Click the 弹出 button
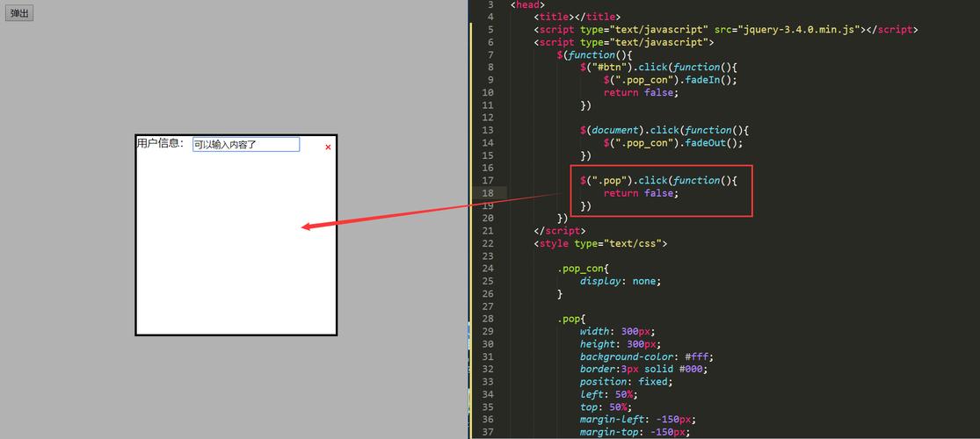The height and width of the screenshot is (439, 980). point(19,13)
